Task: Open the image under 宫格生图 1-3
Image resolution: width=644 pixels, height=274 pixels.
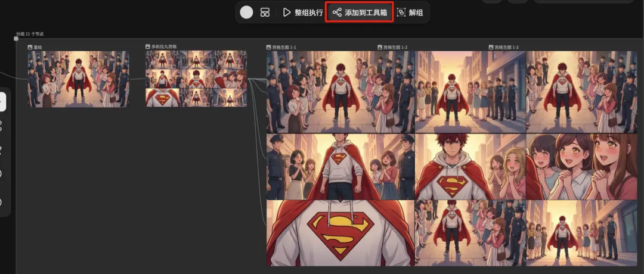Action: point(581,92)
